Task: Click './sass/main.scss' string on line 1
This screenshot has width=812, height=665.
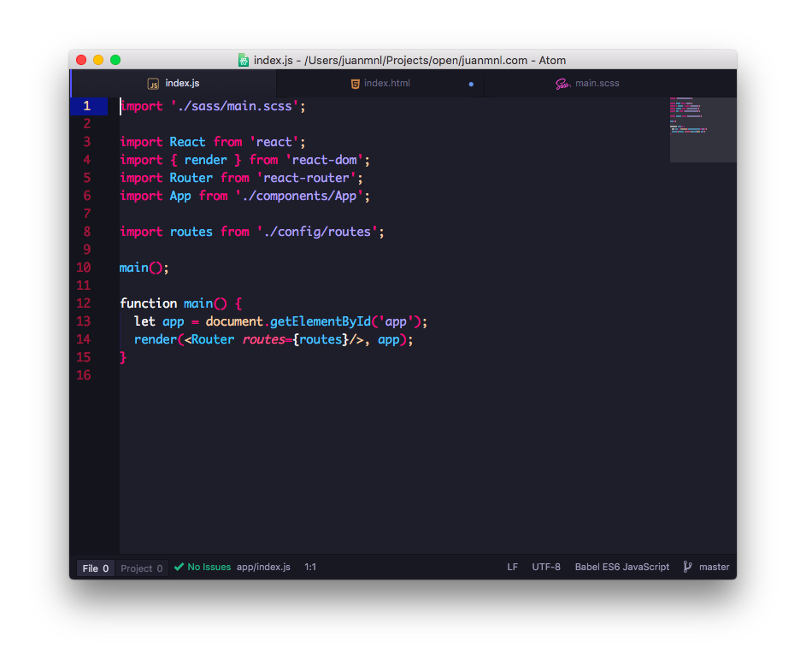Action: point(234,106)
